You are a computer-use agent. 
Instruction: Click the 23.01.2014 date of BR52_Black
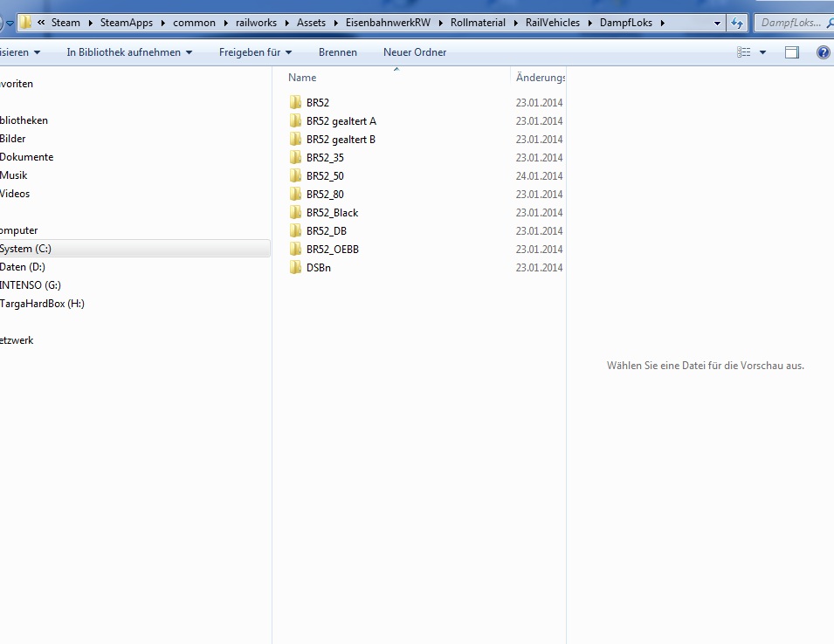(539, 213)
